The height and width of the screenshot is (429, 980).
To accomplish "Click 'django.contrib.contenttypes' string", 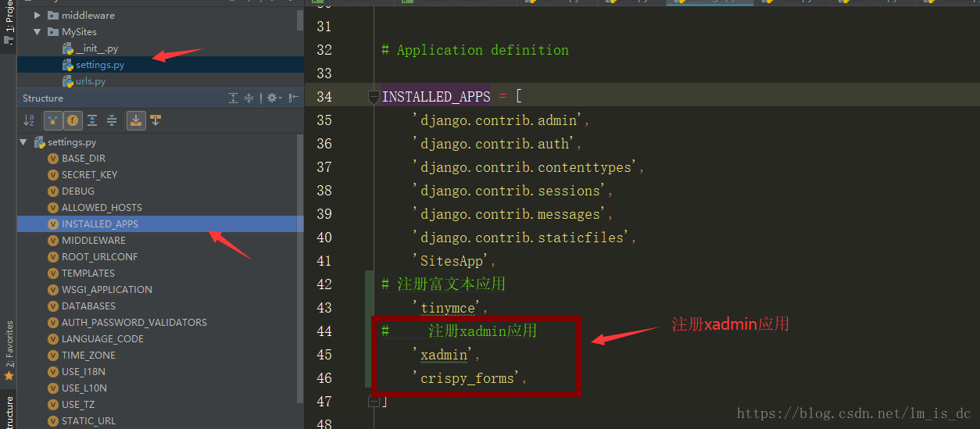I will point(525,167).
